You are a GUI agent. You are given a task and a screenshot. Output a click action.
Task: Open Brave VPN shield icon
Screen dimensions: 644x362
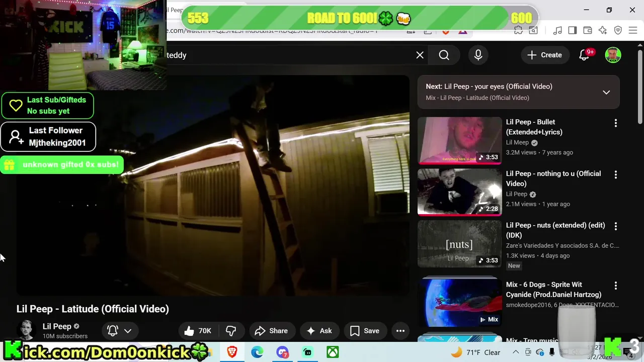pos(618,31)
